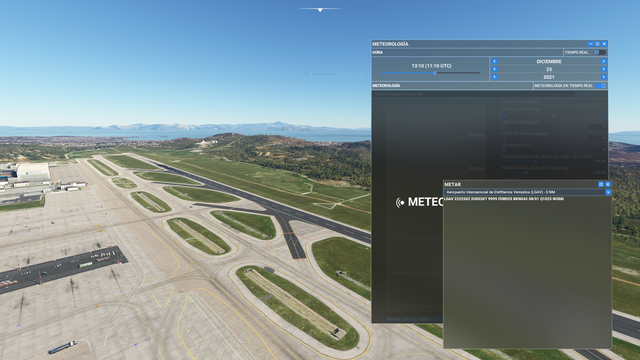Click the time-of-day slider handle

(x=435, y=73)
